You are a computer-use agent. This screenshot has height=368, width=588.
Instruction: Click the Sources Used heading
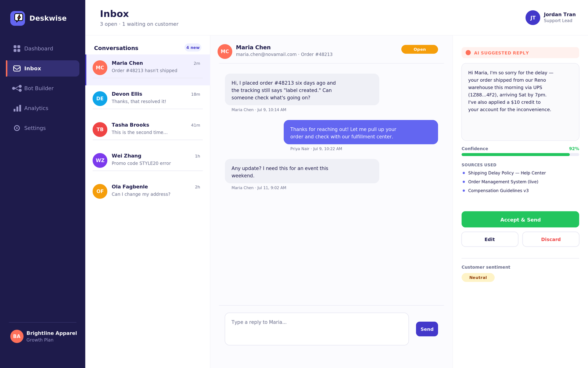(479, 165)
